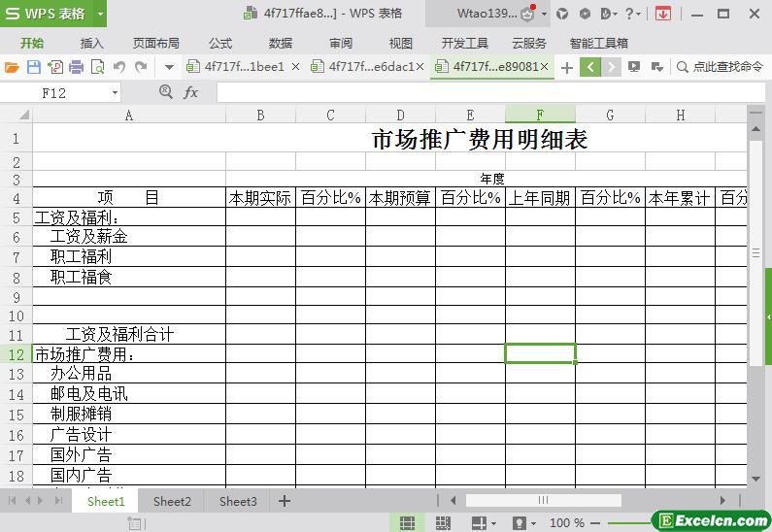This screenshot has width=772, height=532.
Task: Click the horizontal scrollbar thumb
Action: 543,501
